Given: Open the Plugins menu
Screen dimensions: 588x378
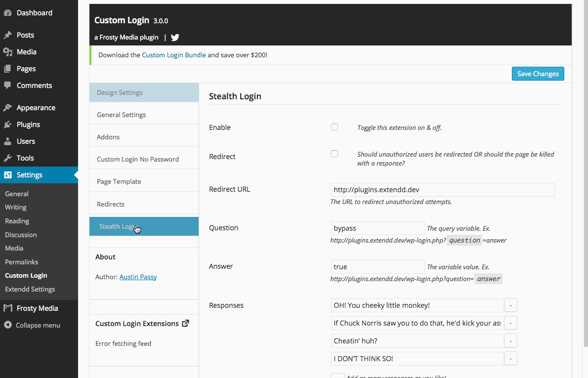Looking at the screenshot, I should pos(39,125).
